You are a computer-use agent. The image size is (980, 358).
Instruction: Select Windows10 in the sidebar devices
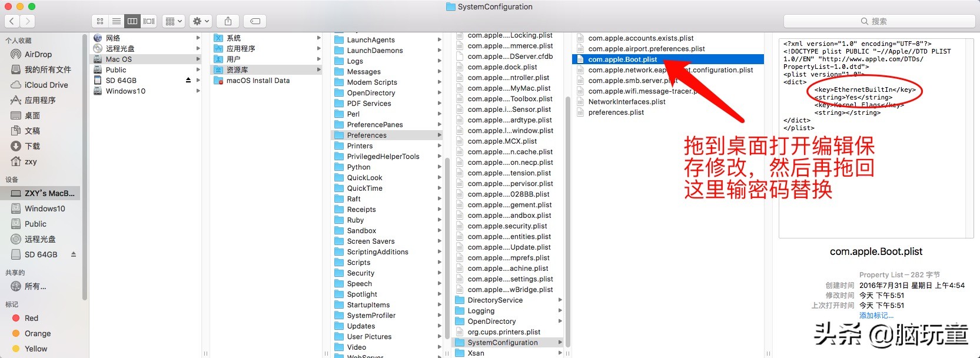coord(39,208)
